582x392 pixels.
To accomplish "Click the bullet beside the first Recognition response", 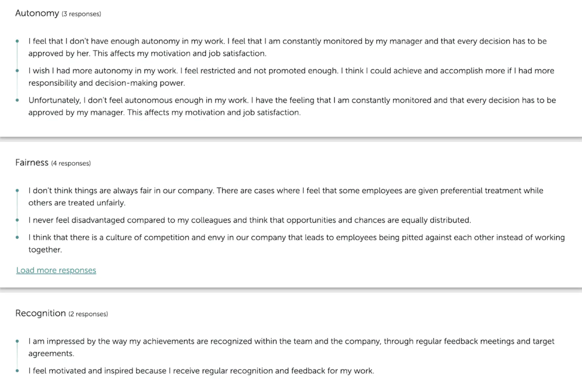I will tap(17, 341).
